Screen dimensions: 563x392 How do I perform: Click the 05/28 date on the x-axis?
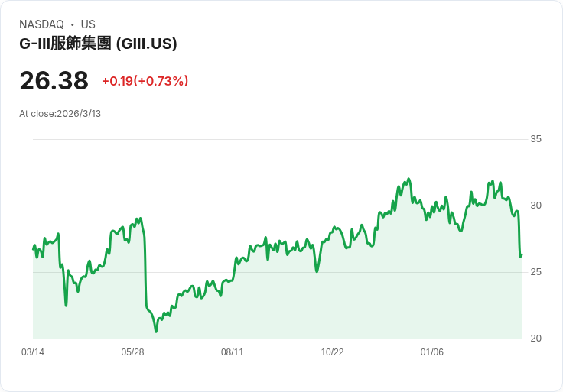coord(132,352)
